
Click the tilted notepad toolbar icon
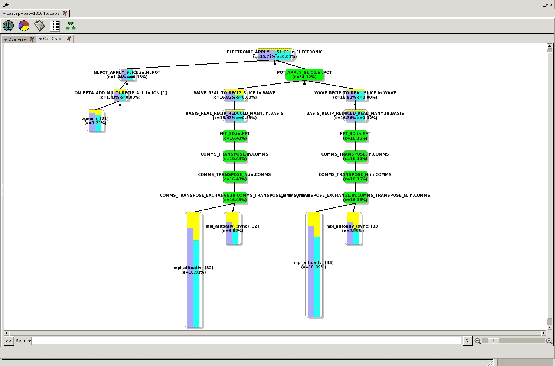pyautogui.click(x=40, y=26)
